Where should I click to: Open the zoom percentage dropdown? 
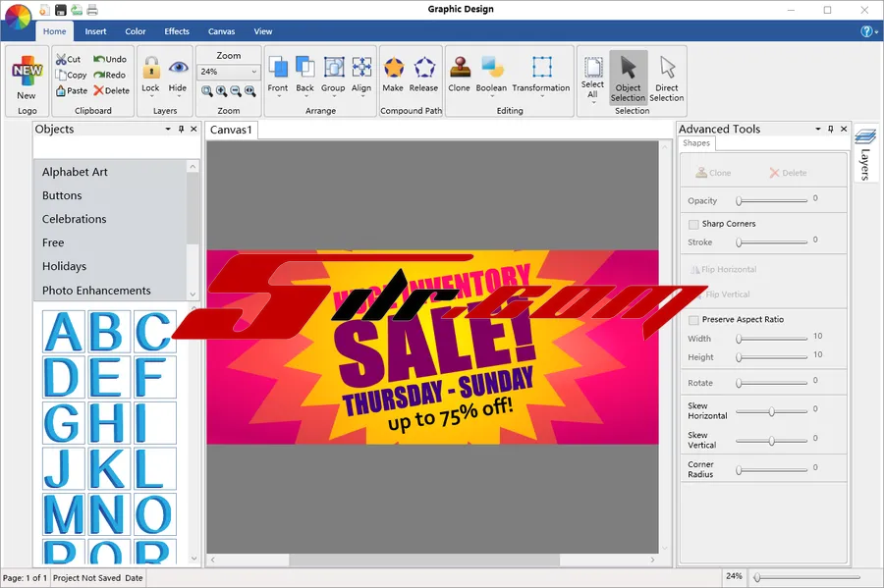[254, 72]
